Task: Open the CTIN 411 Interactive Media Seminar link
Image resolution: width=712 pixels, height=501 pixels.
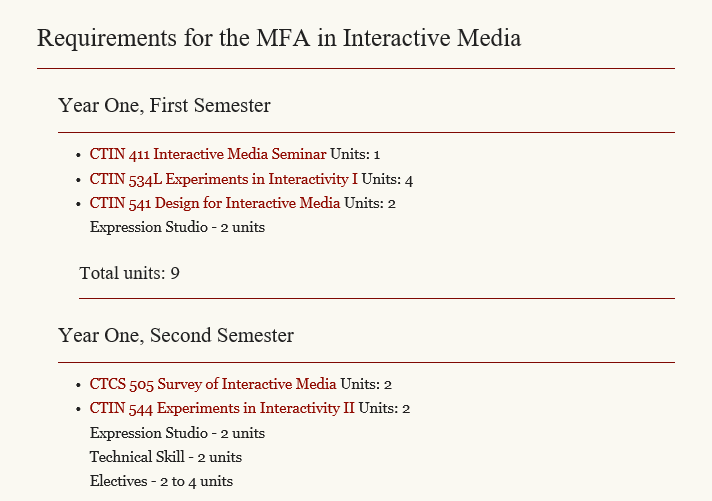Action: pyautogui.click(x=208, y=154)
